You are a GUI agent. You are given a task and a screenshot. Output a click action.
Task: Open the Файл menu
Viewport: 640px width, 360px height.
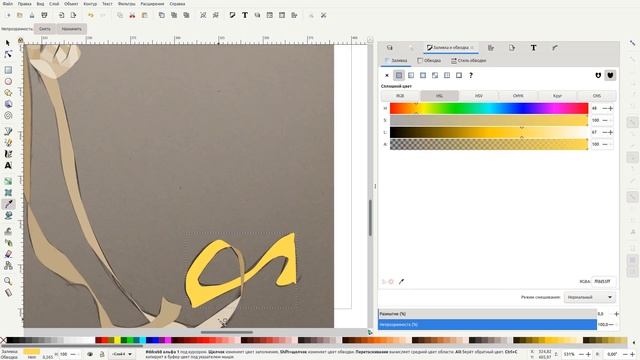[x=7, y=4]
